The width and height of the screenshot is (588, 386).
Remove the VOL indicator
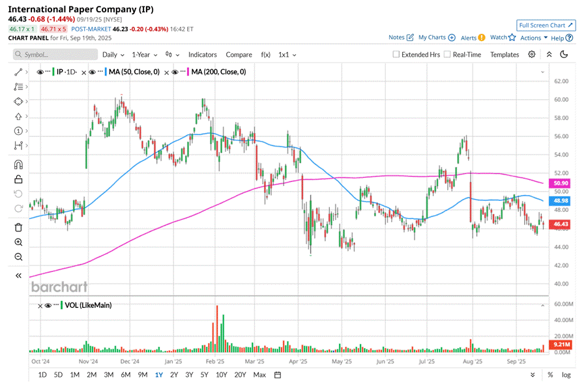40,306
